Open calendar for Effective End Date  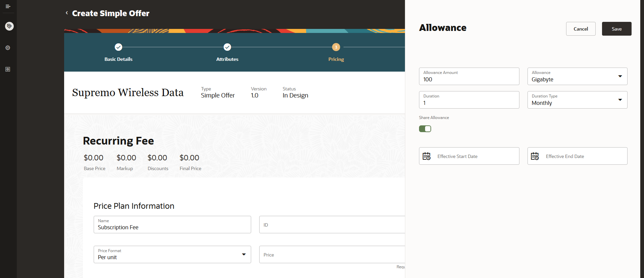click(x=535, y=156)
